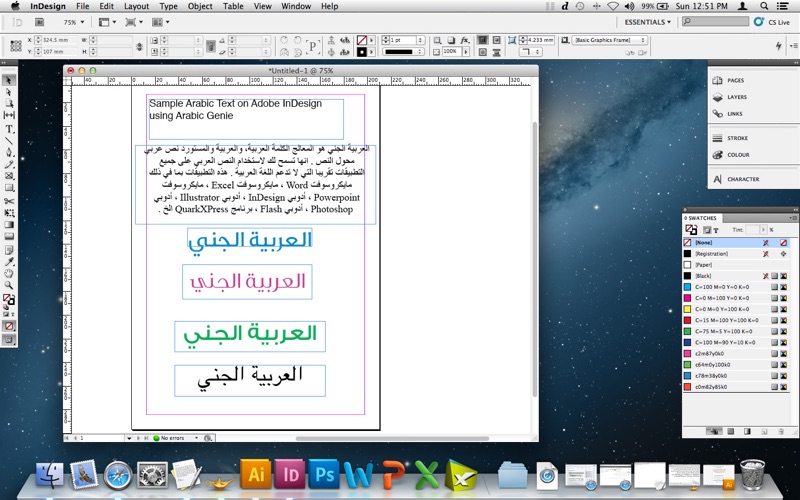Open the Character panel
Viewport: 800px width, 500px height.
[x=742, y=179]
